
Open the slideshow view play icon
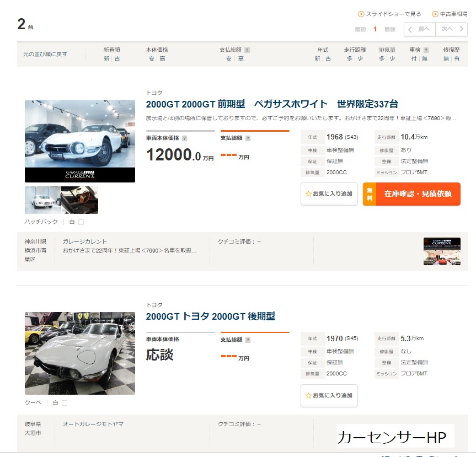(361, 14)
